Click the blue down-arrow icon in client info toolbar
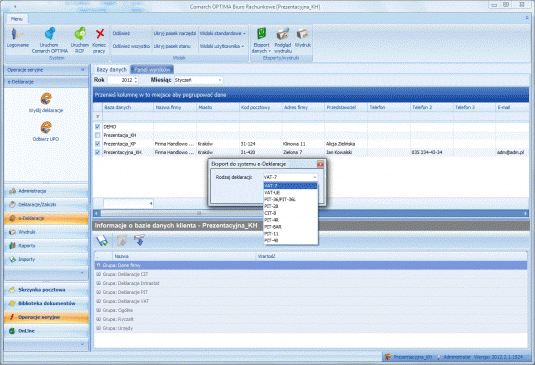This screenshot has height=365, width=535. [x=139, y=240]
